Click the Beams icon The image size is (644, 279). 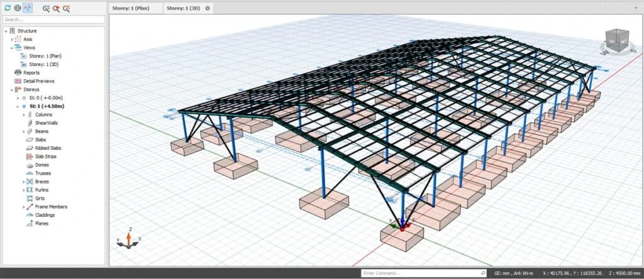(x=30, y=132)
